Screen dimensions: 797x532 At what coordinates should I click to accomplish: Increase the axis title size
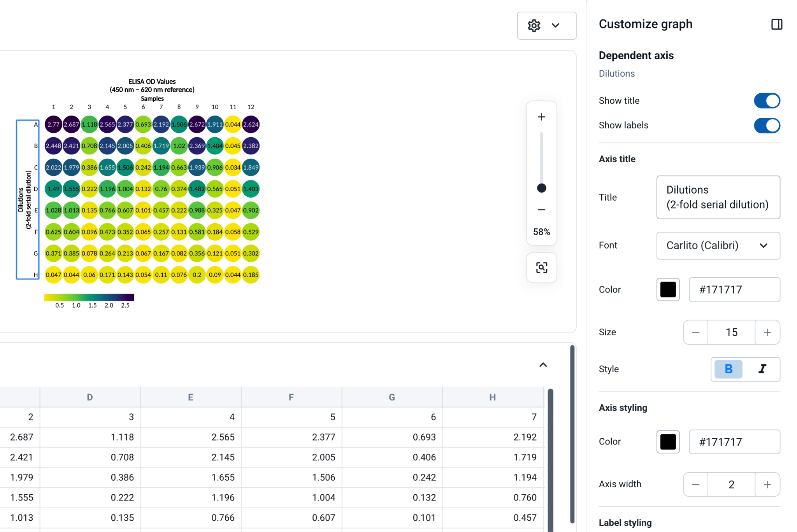[767, 332]
